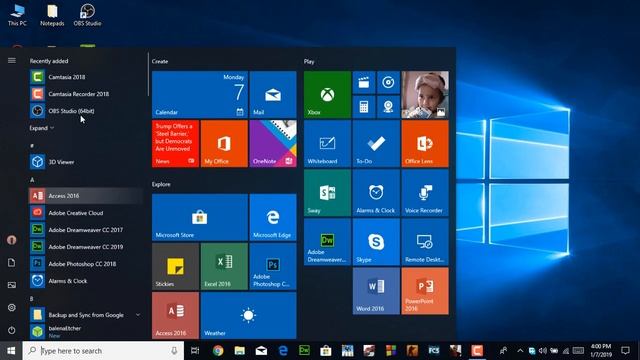
Task: Launch the To-Do tile
Action: click(x=376, y=144)
